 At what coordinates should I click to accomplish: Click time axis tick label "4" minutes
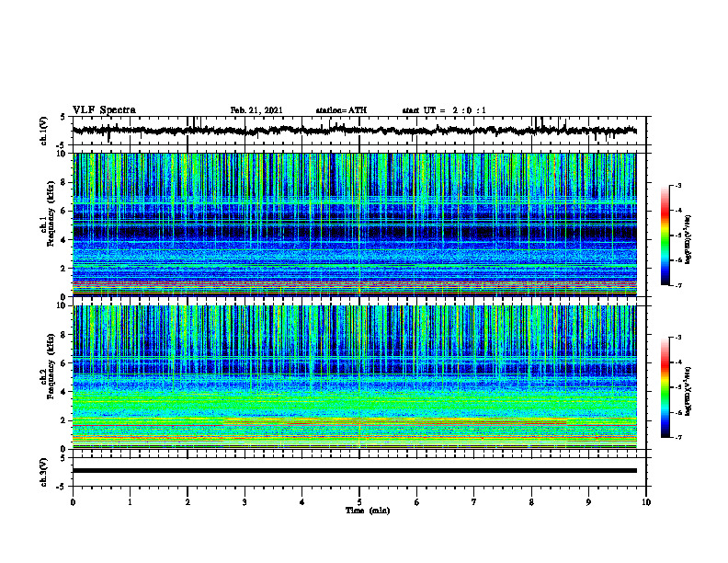point(302,502)
